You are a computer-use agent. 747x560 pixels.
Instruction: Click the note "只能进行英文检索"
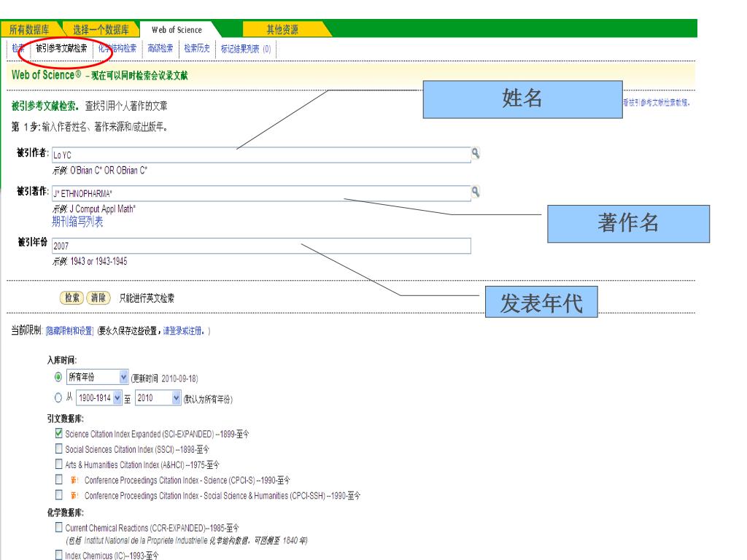147,298
